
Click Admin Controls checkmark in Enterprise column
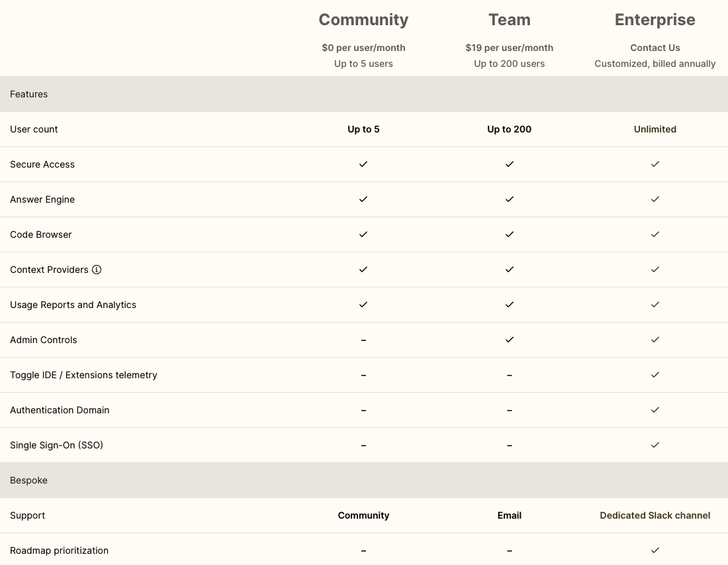pyautogui.click(x=655, y=340)
